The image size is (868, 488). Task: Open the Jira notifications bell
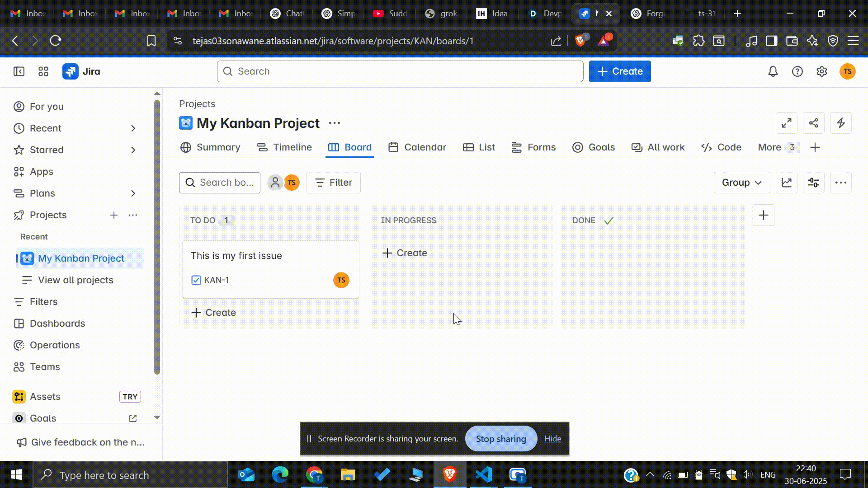click(x=773, y=71)
